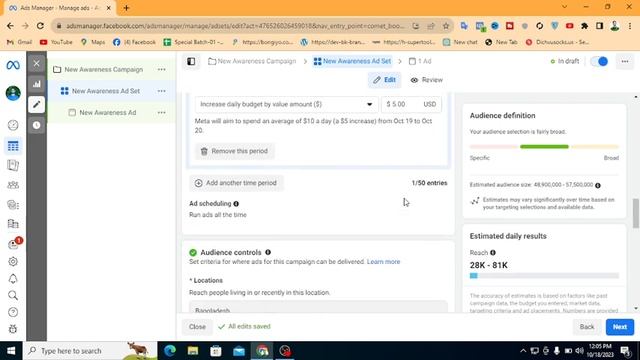Click the Close button
Screen dimensions: 640x360
click(197, 327)
